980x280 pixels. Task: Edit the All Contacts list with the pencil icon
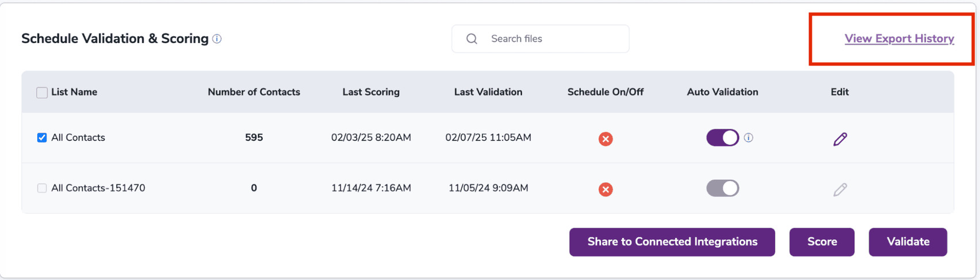[840, 139]
